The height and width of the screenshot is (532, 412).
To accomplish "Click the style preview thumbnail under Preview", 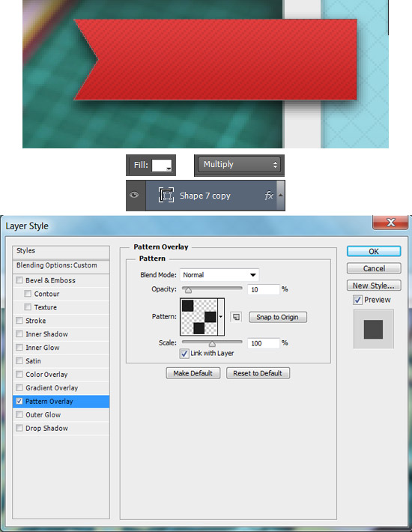I will click(x=373, y=329).
